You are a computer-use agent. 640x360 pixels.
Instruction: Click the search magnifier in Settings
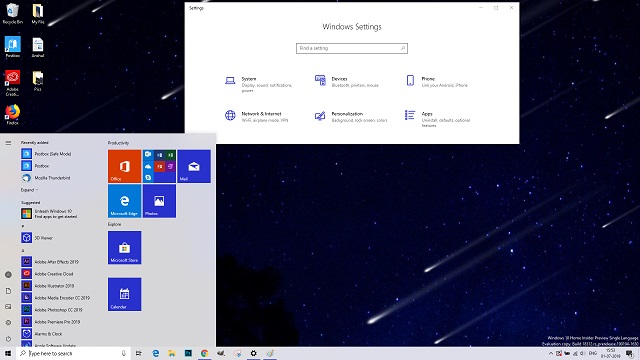[x=402, y=48]
